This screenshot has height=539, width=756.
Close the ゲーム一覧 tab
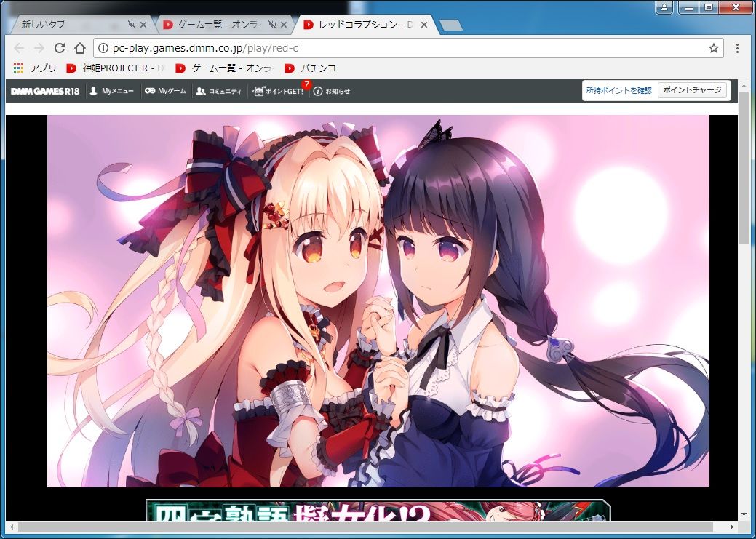[x=284, y=25]
